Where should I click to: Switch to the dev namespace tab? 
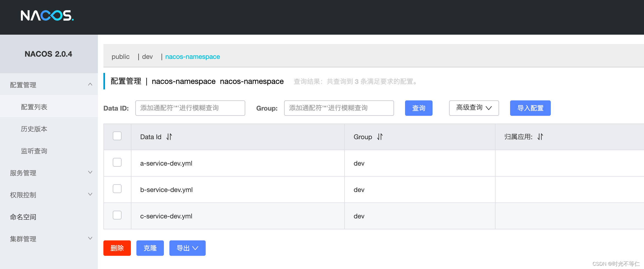147,57
